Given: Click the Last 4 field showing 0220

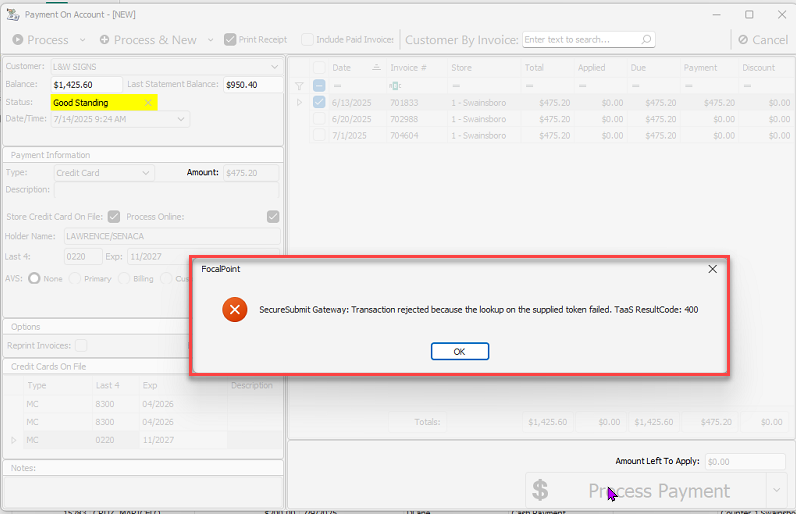Looking at the screenshot, I should [83, 257].
